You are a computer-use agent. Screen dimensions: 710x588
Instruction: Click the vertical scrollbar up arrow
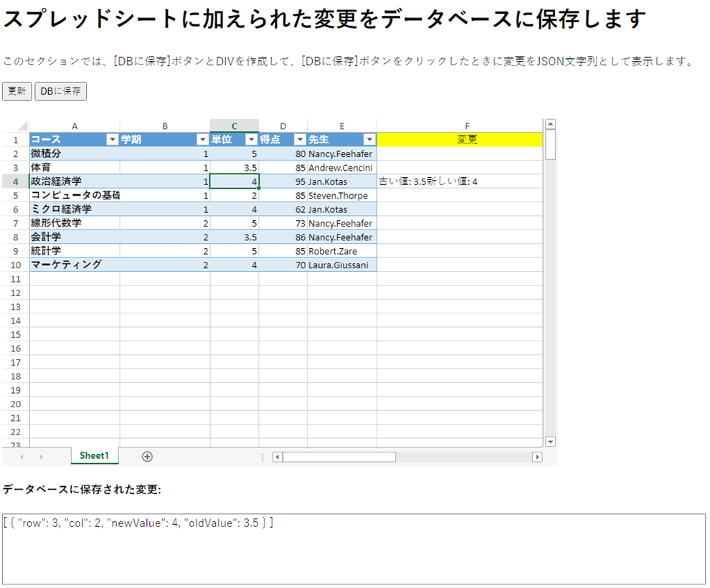(x=551, y=124)
